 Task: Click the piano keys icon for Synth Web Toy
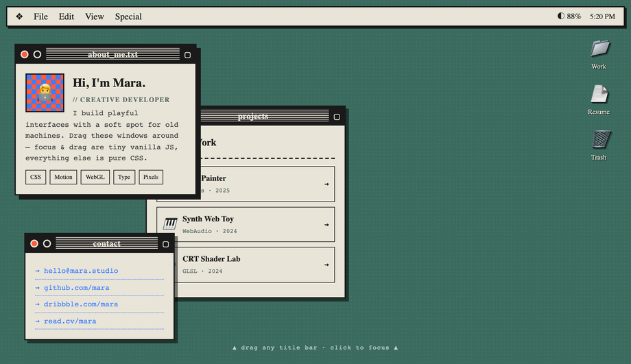pyautogui.click(x=170, y=223)
